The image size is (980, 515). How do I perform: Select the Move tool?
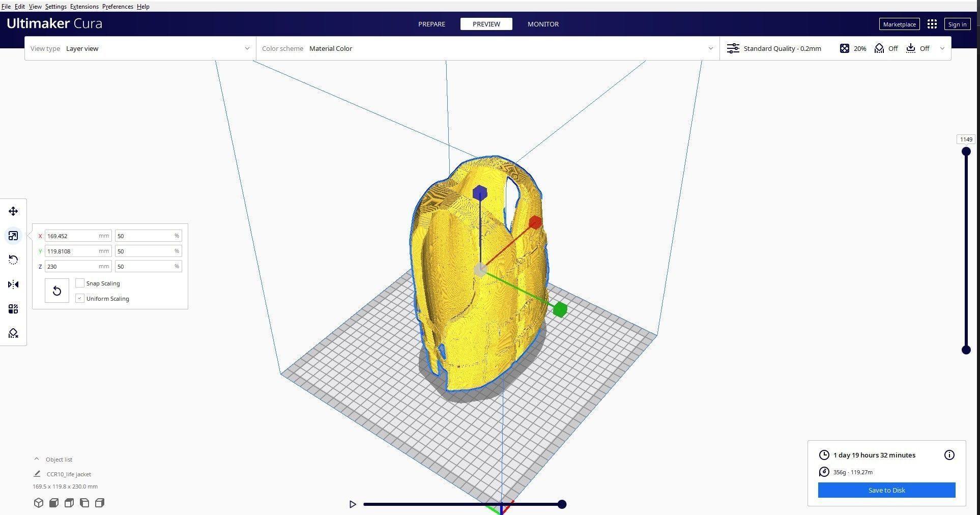coord(13,211)
